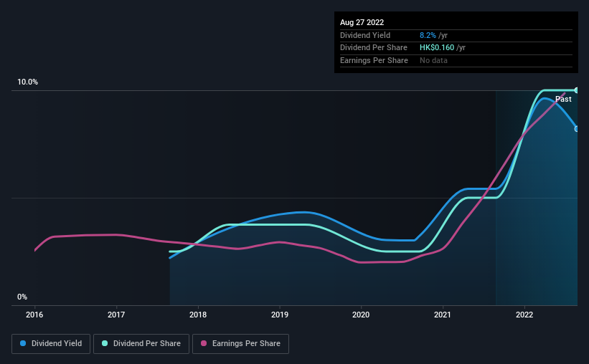Viewport: 589px width, 364px height.
Task: Select the 2016 x-axis label
Action: click(x=34, y=315)
